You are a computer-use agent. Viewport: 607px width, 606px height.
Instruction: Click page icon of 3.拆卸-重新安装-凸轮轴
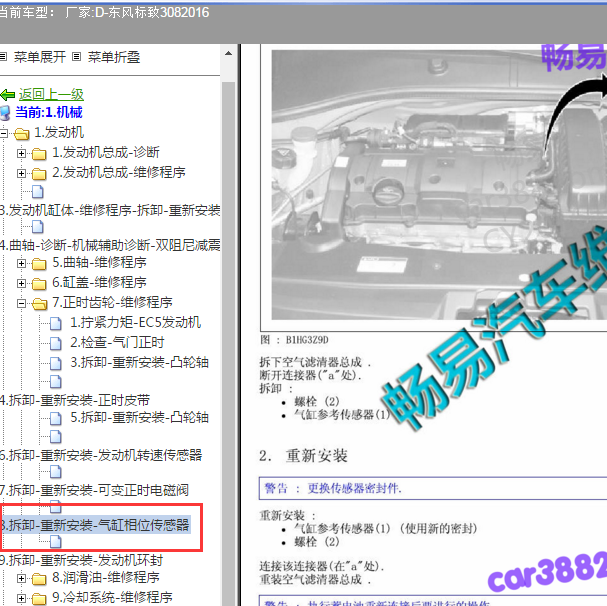click(x=56, y=363)
